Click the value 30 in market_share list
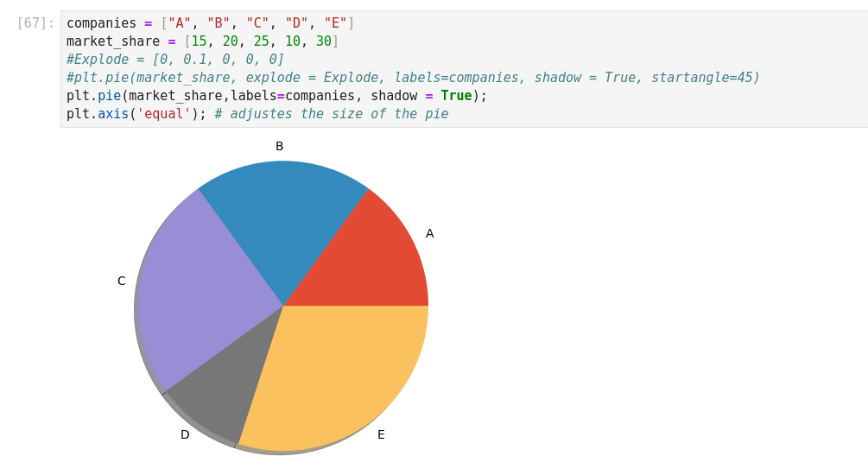The height and width of the screenshot is (475, 868). click(x=324, y=41)
